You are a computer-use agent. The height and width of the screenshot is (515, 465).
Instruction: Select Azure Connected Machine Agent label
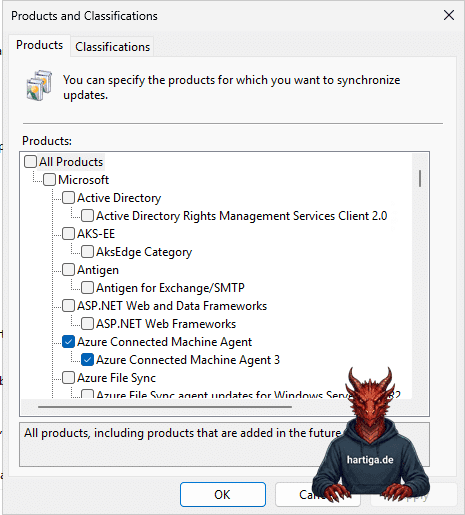pos(164,342)
